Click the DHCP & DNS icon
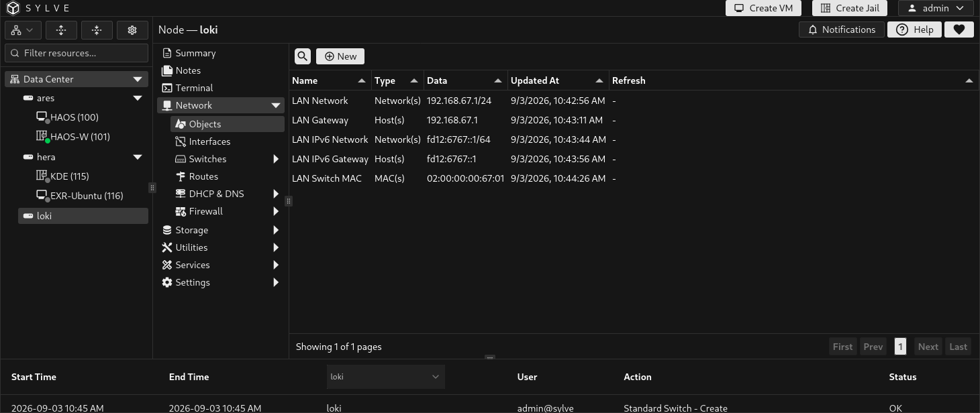Image resolution: width=980 pixels, height=413 pixels. [181, 194]
